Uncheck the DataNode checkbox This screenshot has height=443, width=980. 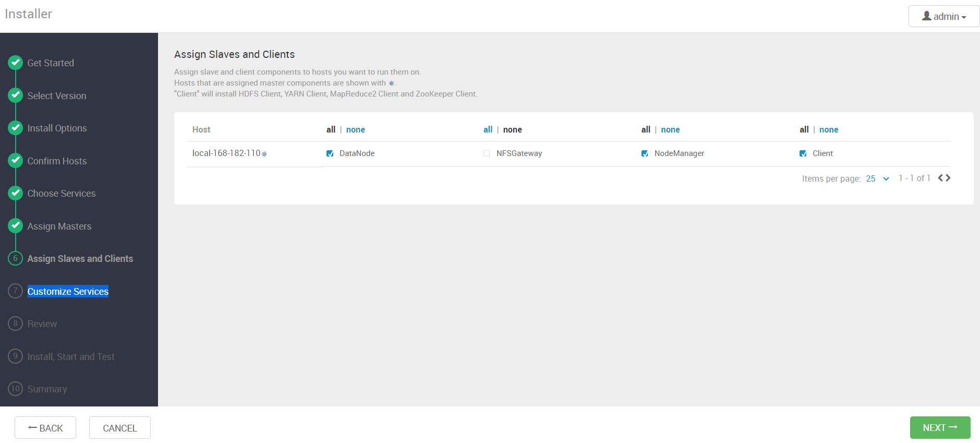pos(330,153)
